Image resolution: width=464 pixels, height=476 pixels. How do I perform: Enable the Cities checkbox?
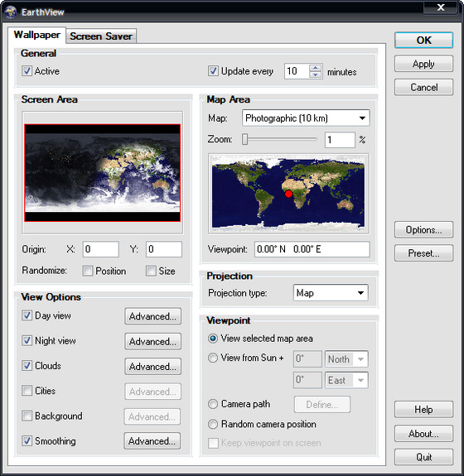[27, 391]
